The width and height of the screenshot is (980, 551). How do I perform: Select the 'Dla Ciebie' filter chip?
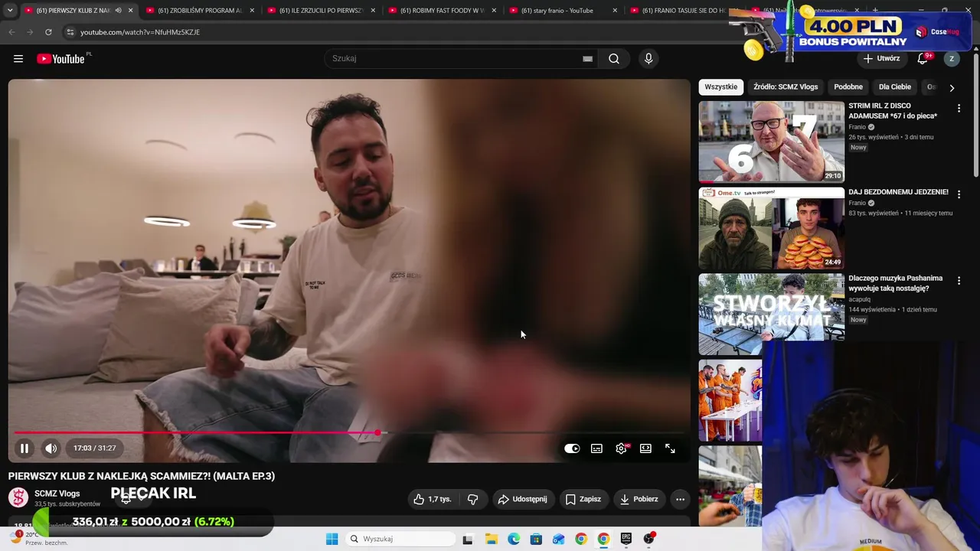[895, 87]
